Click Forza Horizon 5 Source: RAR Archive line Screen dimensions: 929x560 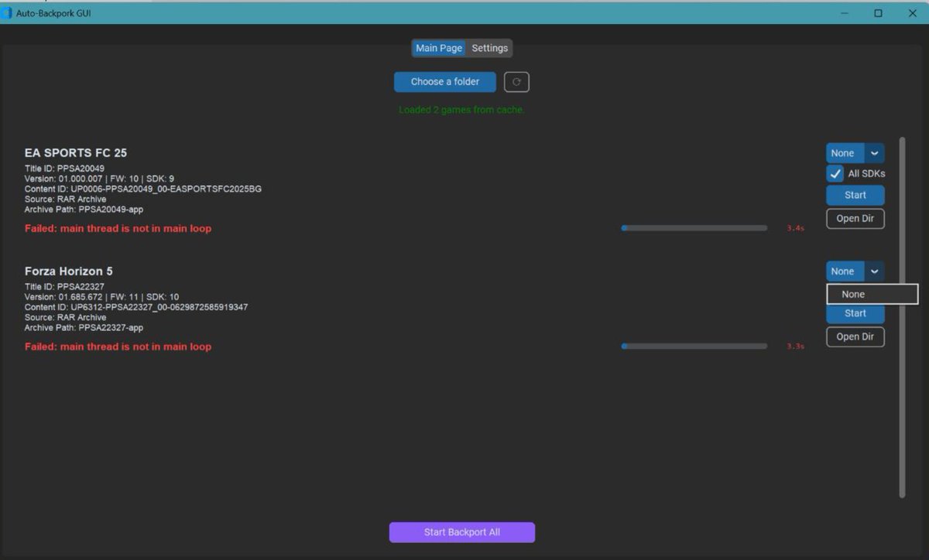pyautogui.click(x=66, y=318)
